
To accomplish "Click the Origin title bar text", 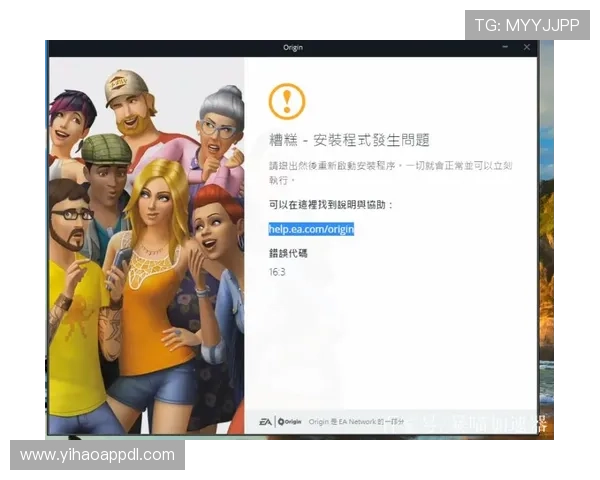I will (x=296, y=47).
